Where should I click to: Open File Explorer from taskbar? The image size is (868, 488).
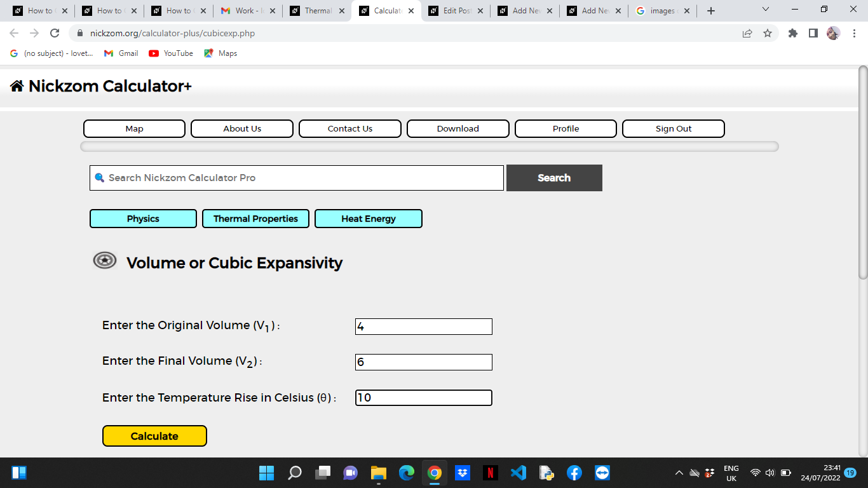click(x=379, y=473)
